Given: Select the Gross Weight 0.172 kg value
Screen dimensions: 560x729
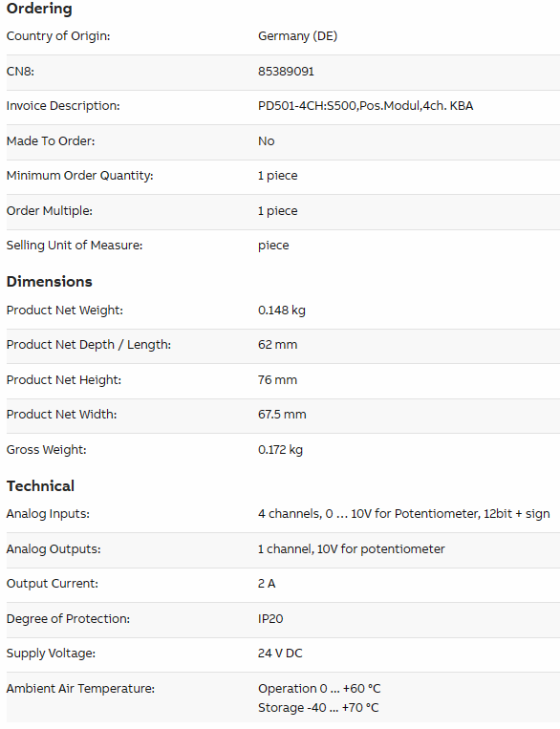Looking at the screenshot, I should (x=280, y=450).
